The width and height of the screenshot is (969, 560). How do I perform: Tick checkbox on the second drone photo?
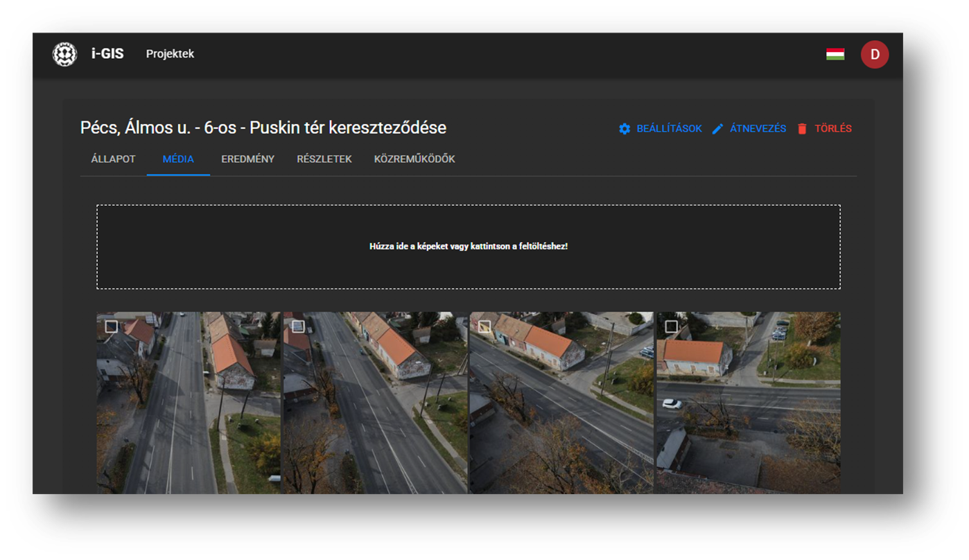(298, 326)
